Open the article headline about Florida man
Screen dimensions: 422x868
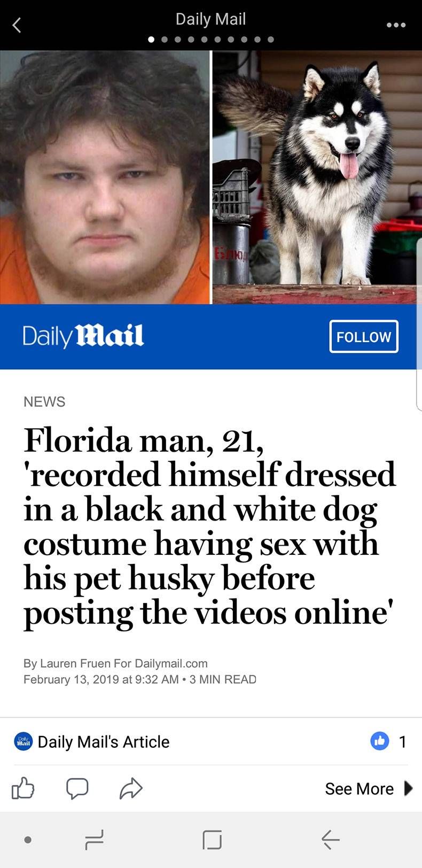click(209, 526)
